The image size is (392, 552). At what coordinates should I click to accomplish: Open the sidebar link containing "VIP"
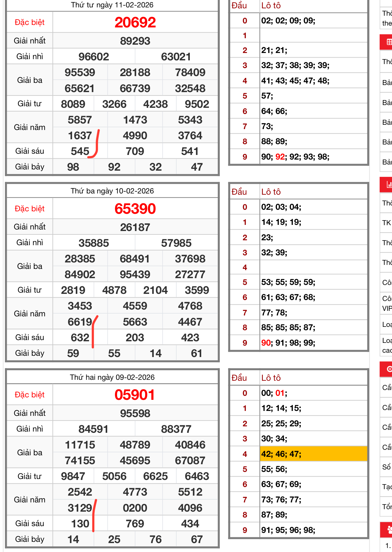pos(387,303)
